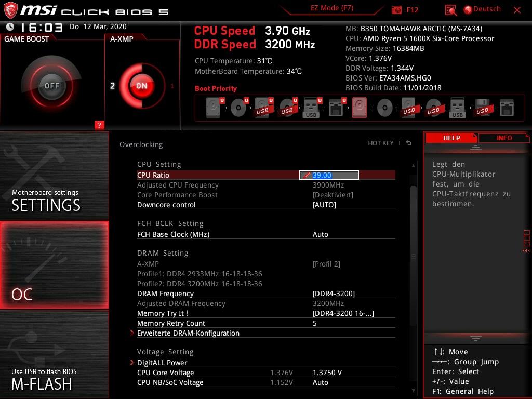Select A-XMP profile number 1
This screenshot has height=399, width=532.
point(172,86)
